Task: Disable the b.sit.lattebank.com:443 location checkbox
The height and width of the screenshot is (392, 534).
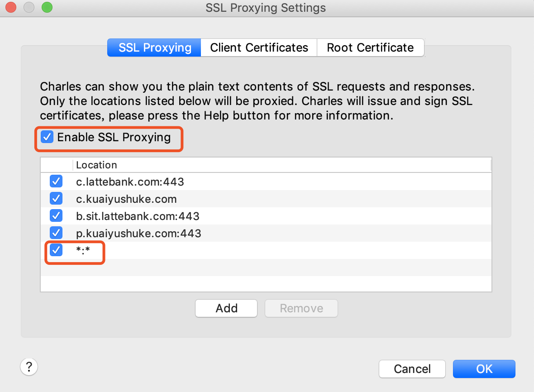Action: [x=56, y=216]
